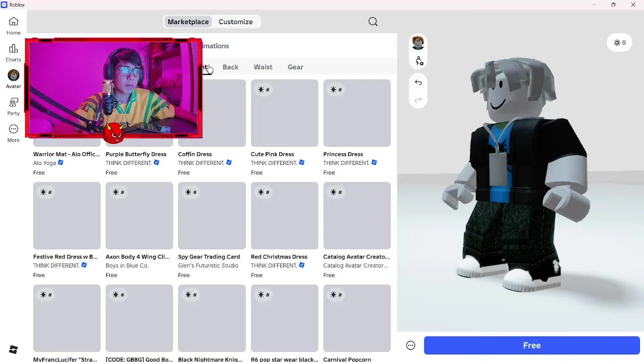The width and height of the screenshot is (644, 362).
Task: Click the Carnival Popcorn title
Action: coord(347,359)
